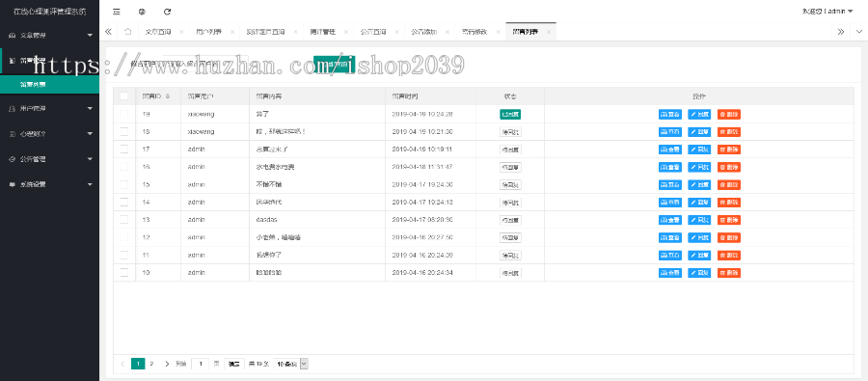Close the 公告查询 tab
Image resolution: width=868 pixels, height=381 pixels.
(397, 32)
